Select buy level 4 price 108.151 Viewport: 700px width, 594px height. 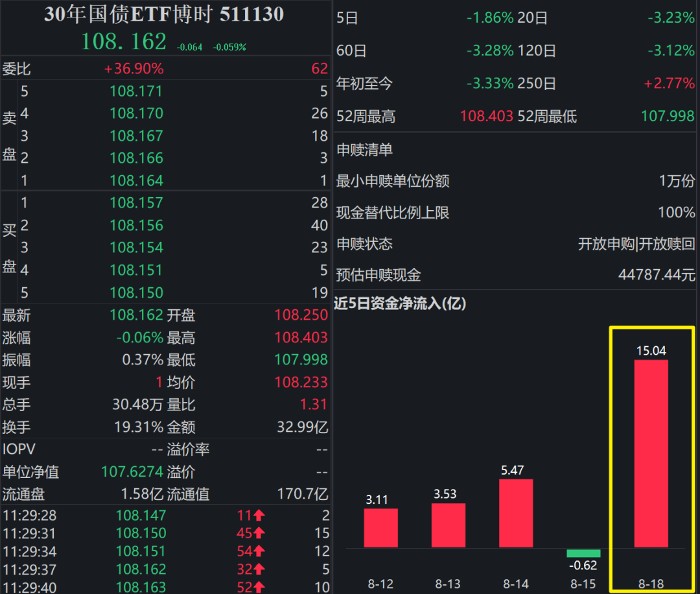pos(136,270)
